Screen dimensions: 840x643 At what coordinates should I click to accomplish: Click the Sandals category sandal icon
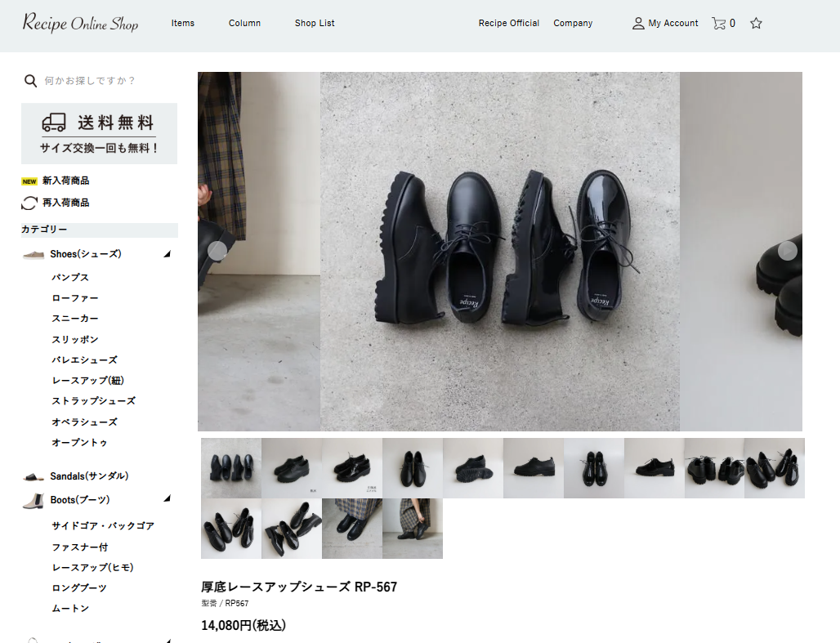point(34,476)
